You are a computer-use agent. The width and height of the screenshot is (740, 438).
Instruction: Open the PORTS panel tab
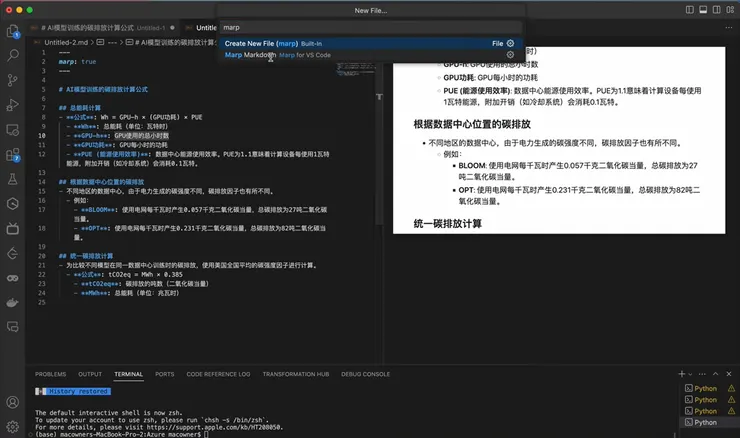(x=165, y=374)
